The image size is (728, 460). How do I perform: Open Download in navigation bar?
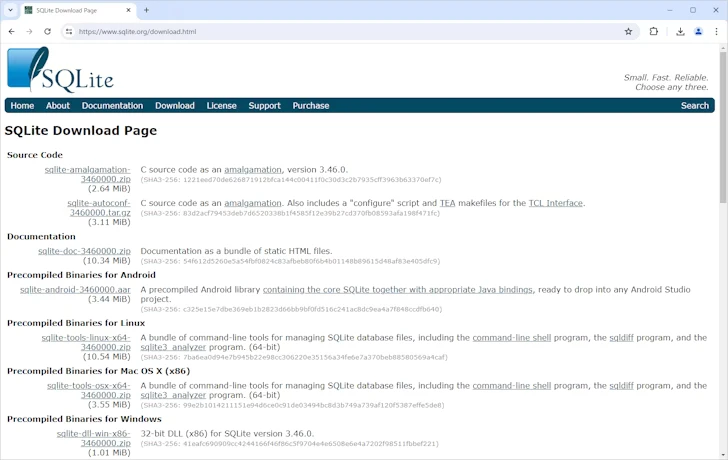175,105
